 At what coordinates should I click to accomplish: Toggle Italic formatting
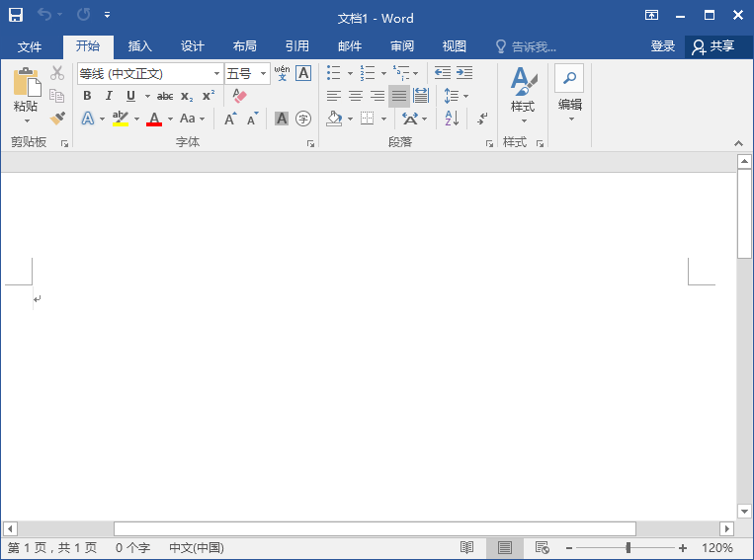(109, 96)
